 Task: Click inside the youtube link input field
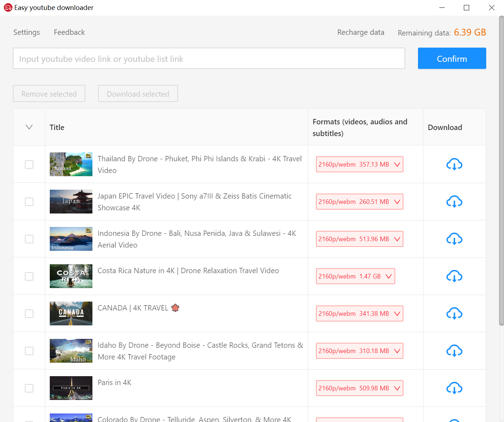(209, 58)
